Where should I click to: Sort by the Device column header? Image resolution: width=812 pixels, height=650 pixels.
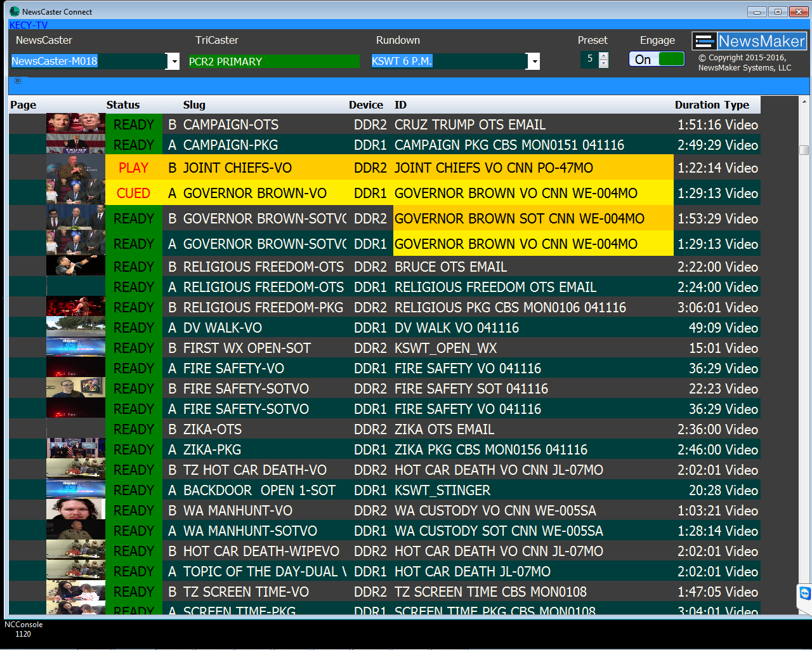pyautogui.click(x=366, y=105)
